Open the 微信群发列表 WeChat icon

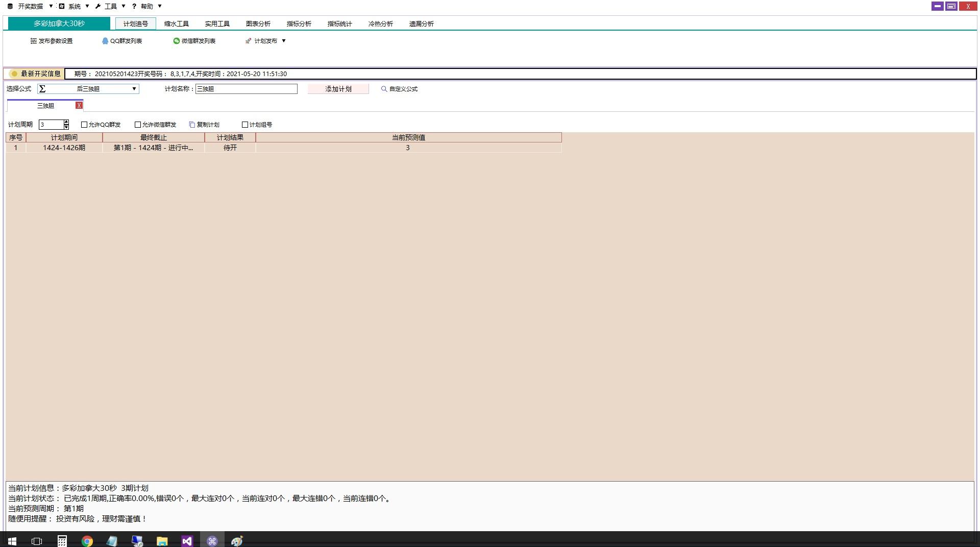pos(177,41)
